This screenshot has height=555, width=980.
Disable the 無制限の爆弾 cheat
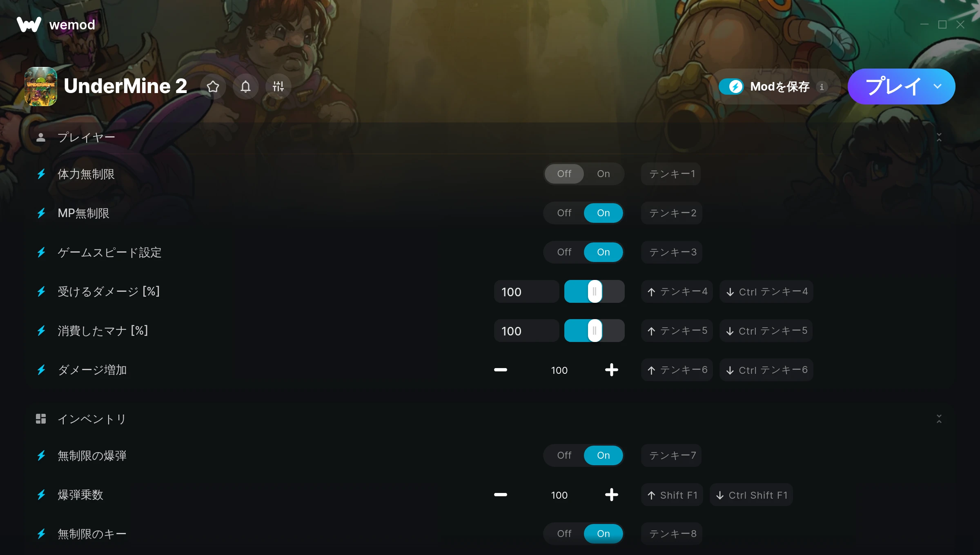pyautogui.click(x=564, y=455)
